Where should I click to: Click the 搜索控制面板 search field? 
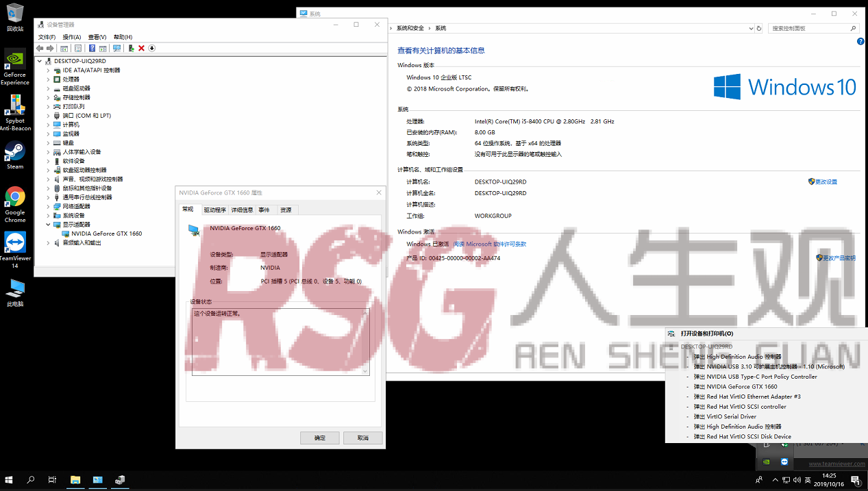[814, 28]
